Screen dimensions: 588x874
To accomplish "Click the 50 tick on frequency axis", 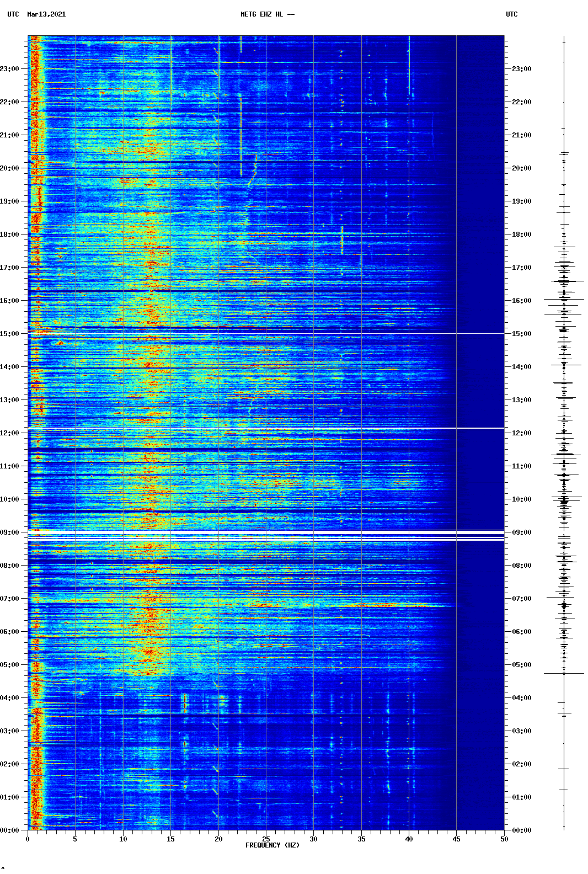I will coord(504,839).
